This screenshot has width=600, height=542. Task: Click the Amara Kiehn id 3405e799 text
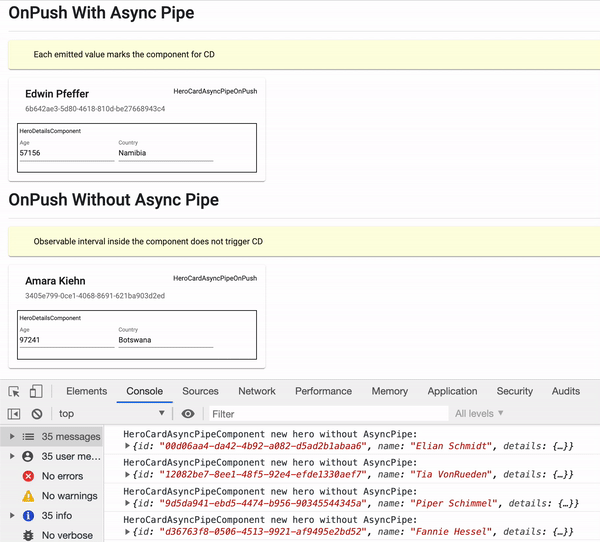point(95,296)
